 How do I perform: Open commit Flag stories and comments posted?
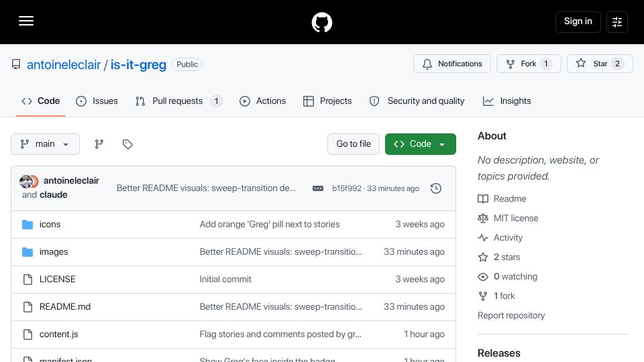280,334
